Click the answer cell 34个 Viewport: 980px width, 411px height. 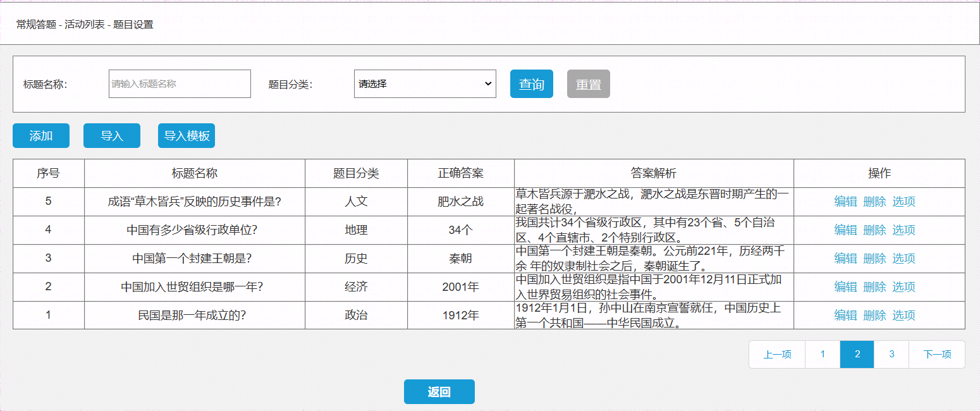[x=461, y=230]
